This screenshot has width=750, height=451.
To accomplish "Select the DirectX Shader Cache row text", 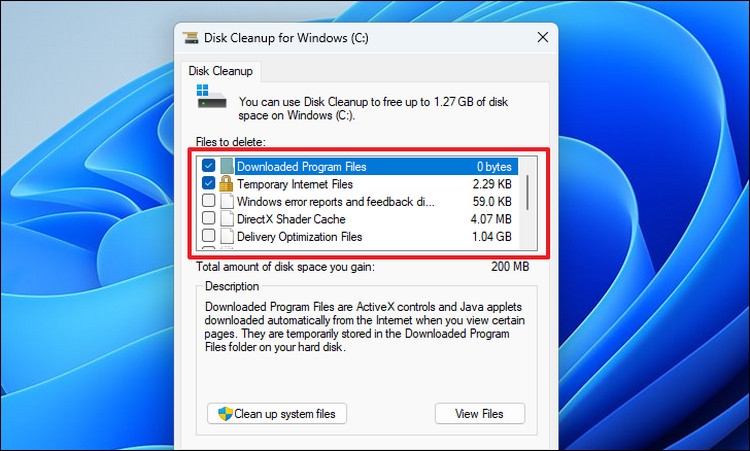I will click(291, 219).
